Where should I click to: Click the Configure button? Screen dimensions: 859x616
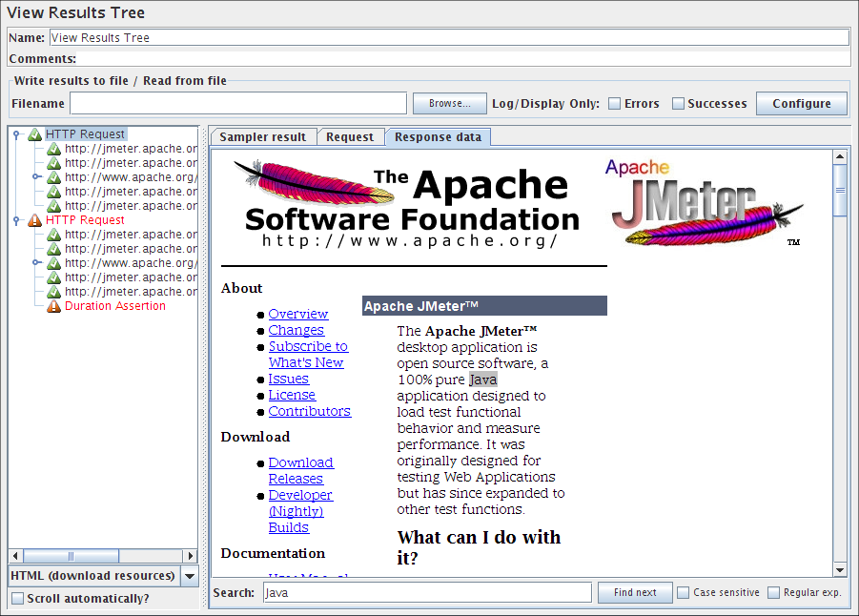[801, 104]
